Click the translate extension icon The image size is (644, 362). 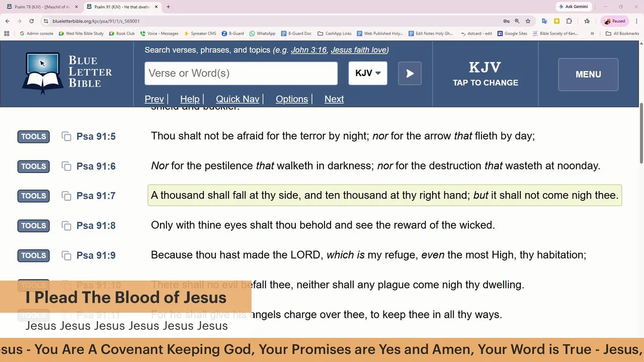pos(544,21)
